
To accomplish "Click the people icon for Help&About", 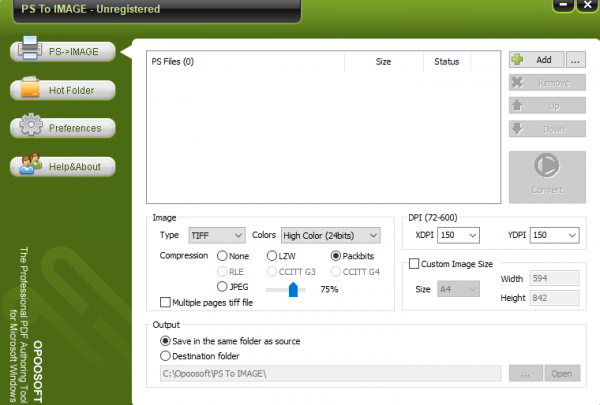I will (x=31, y=163).
